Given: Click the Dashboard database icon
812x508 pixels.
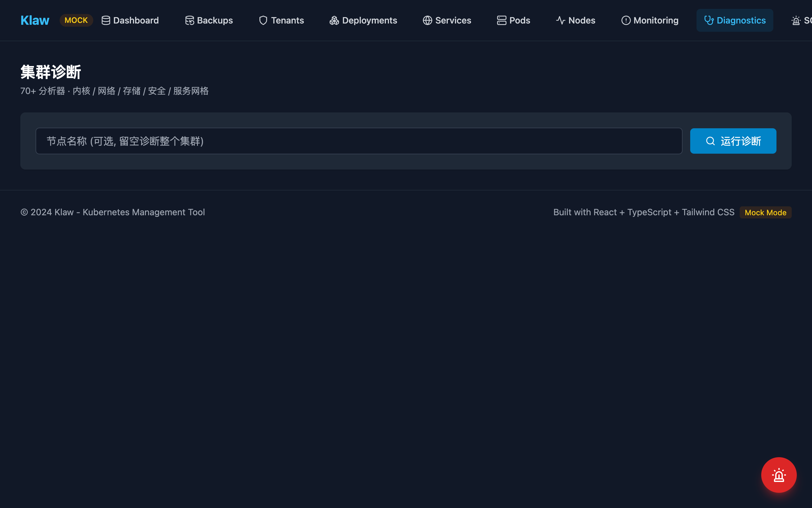Looking at the screenshot, I should (x=106, y=21).
